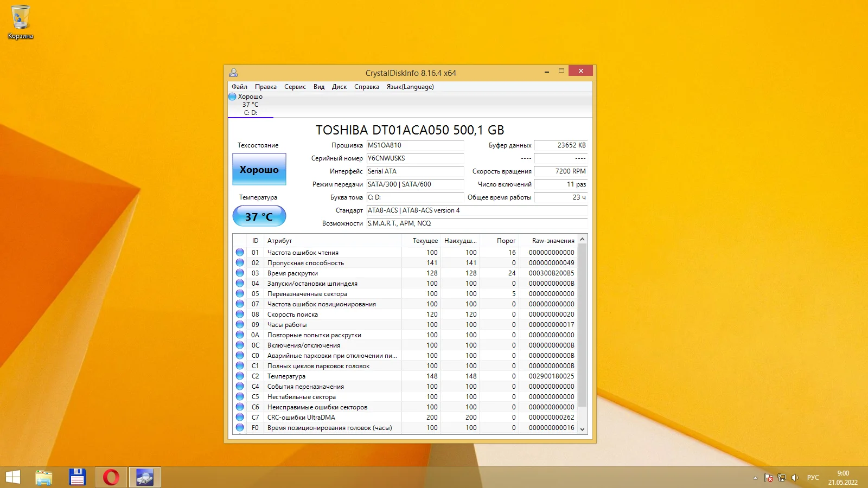Click the power-on hours field 23 ч
The image size is (868, 488).
click(560, 197)
